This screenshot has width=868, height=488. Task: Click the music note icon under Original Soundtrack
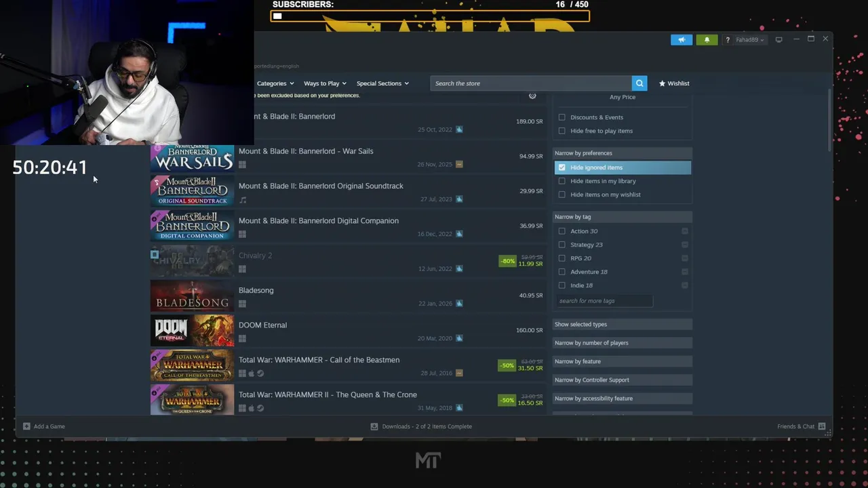pos(243,200)
